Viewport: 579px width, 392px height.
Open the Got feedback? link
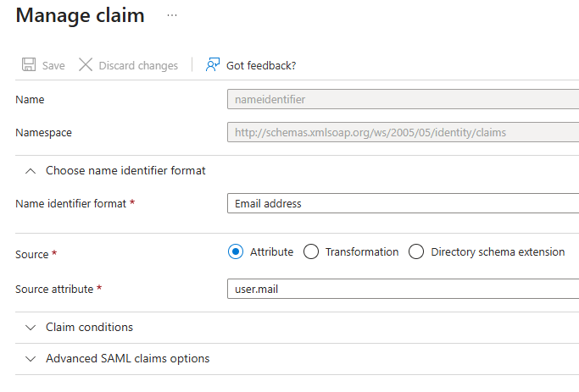(x=261, y=66)
